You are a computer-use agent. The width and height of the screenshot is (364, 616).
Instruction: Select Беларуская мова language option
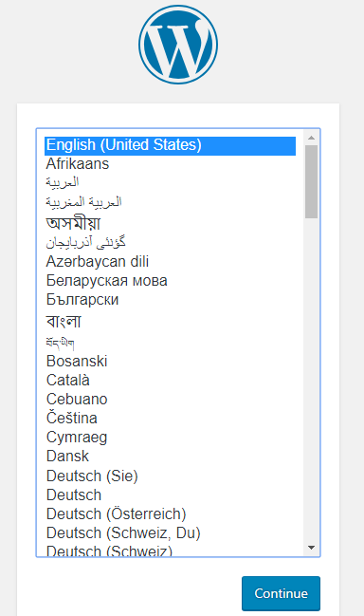(x=171, y=281)
